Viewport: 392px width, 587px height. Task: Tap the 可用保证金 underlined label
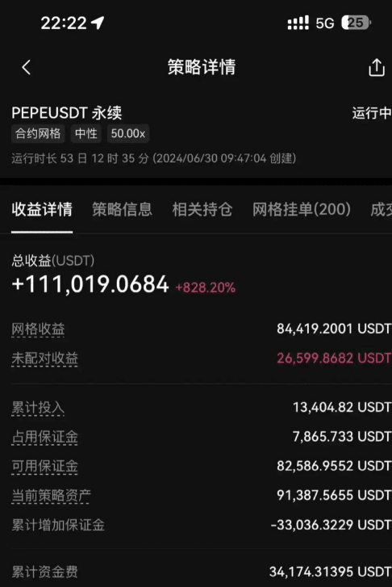(44, 466)
